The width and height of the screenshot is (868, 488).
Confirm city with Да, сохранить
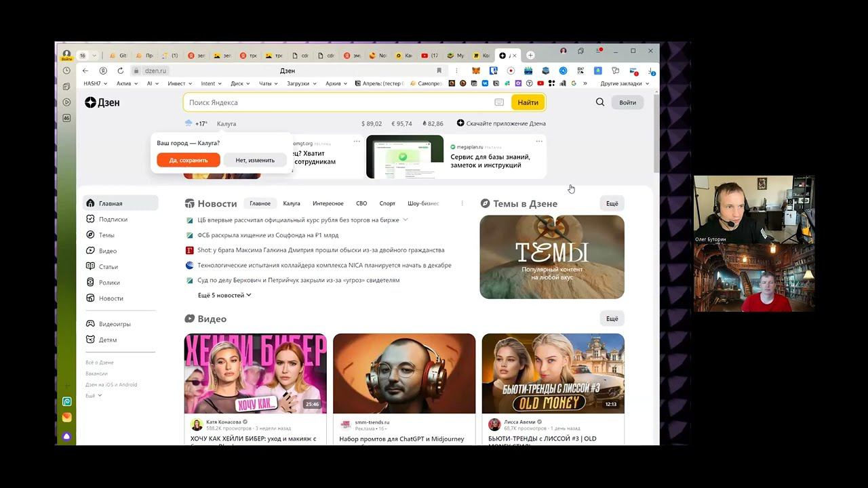189,160
